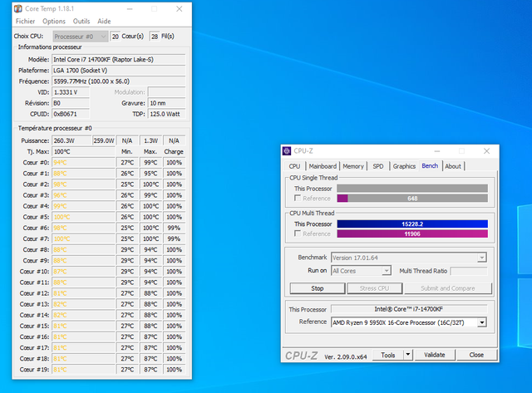Click the Tools button in CPU-Z
This screenshot has width=532, height=393.
(388, 355)
